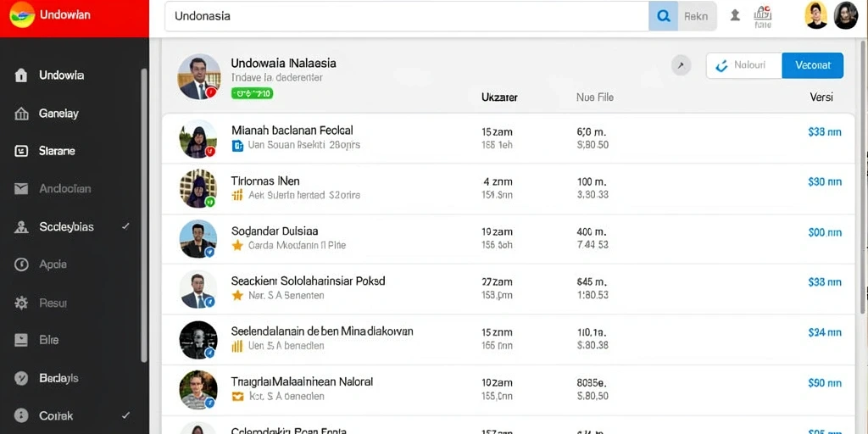Click the Naiouri button
The width and height of the screenshot is (868, 434).
(744, 65)
